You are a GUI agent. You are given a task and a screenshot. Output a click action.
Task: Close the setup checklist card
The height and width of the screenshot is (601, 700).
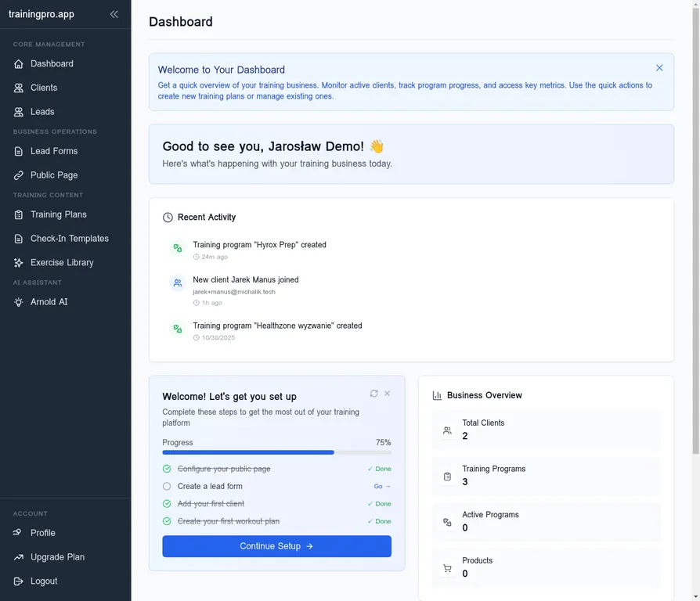coord(387,394)
